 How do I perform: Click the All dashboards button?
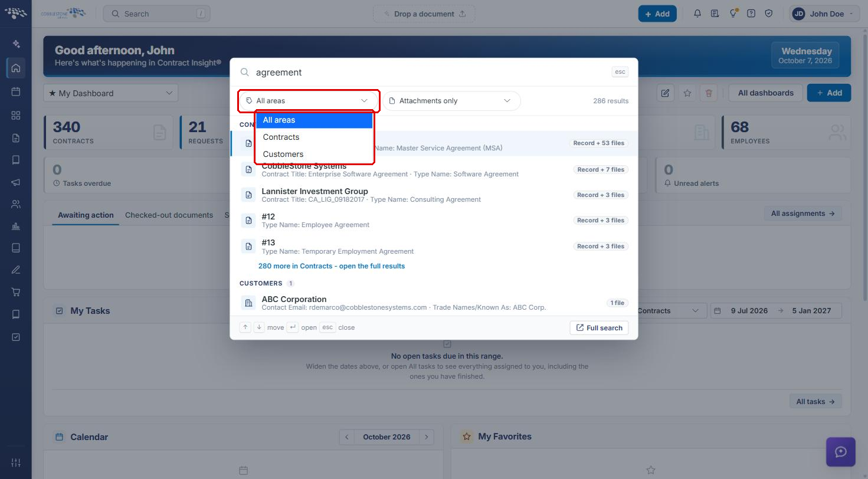[x=765, y=93]
